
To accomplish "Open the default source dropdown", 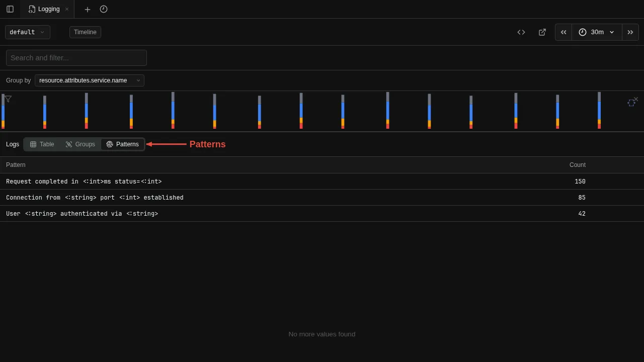I will coord(28,32).
